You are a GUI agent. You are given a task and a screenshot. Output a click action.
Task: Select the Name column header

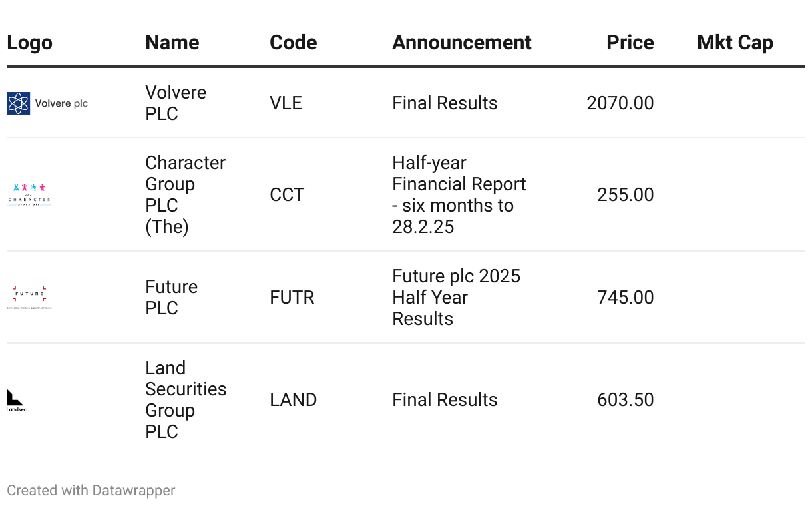[172, 43]
